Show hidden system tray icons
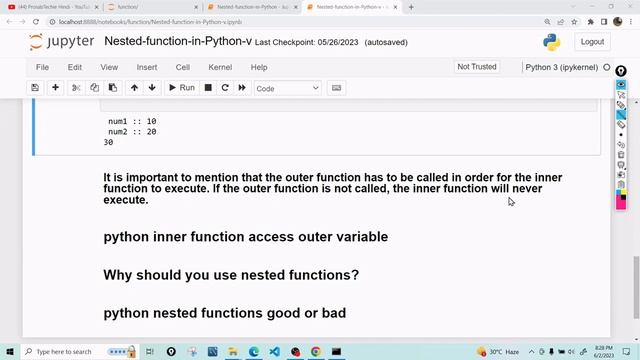Viewport: 640px width, 360px height. point(531,351)
